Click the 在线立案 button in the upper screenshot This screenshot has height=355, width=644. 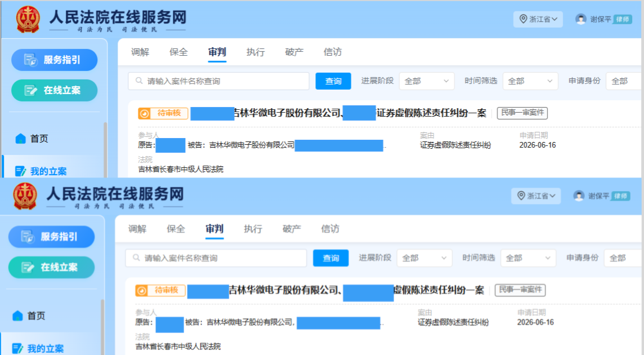[54, 90]
